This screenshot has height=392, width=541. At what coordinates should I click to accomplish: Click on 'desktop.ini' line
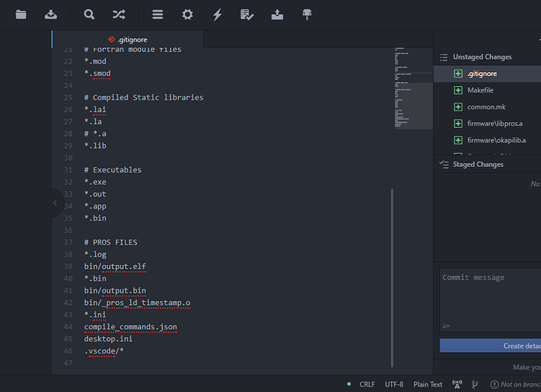click(108, 339)
